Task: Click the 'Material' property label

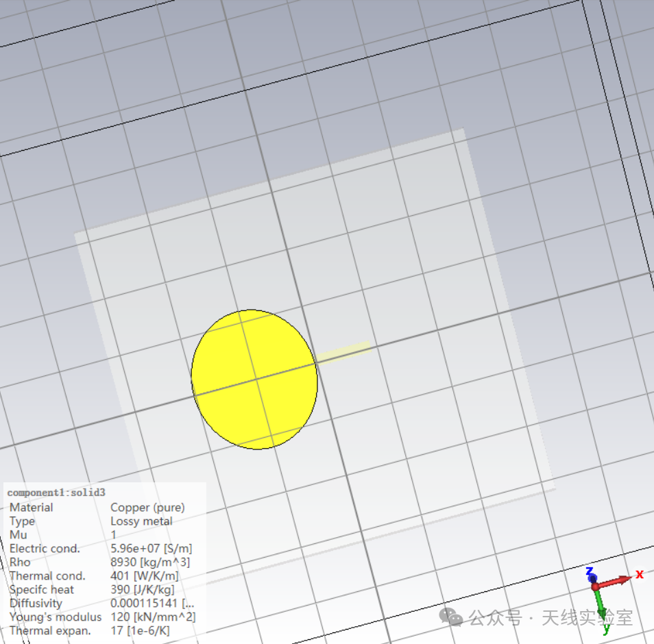Action: click(31, 507)
